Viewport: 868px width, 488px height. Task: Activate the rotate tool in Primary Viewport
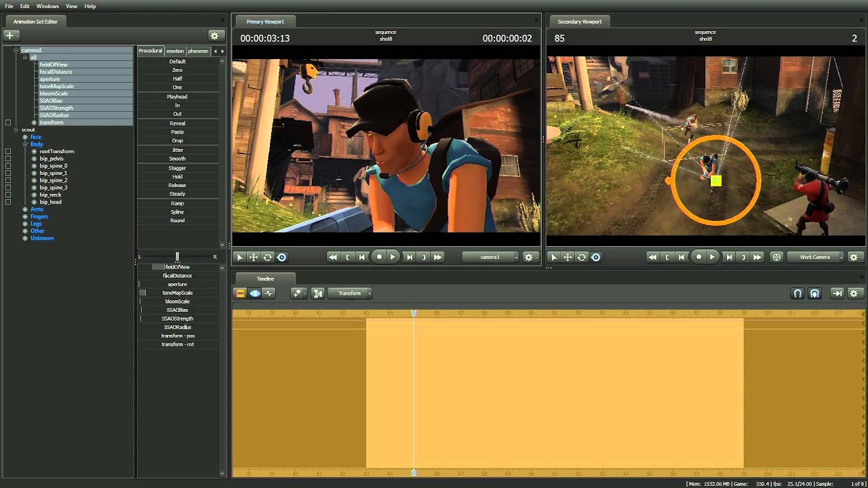tap(267, 258)
